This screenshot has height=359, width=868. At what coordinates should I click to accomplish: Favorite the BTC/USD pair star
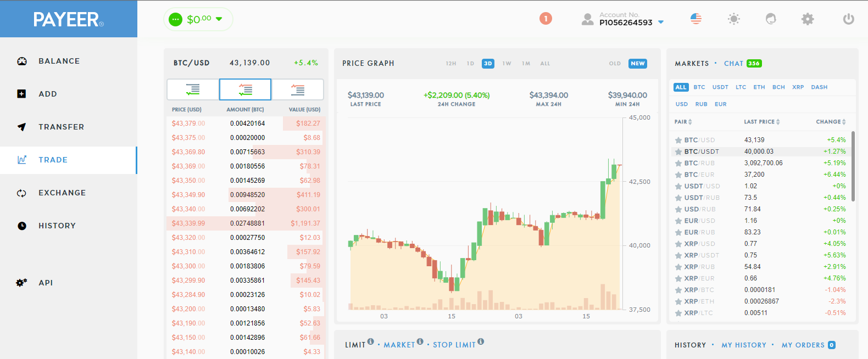(x=678, y=141)
